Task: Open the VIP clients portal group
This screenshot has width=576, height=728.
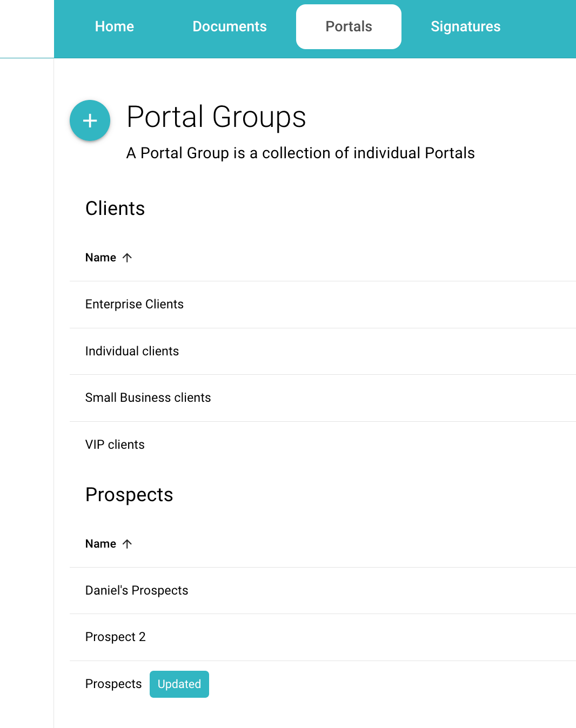Action: pos(115,444)
